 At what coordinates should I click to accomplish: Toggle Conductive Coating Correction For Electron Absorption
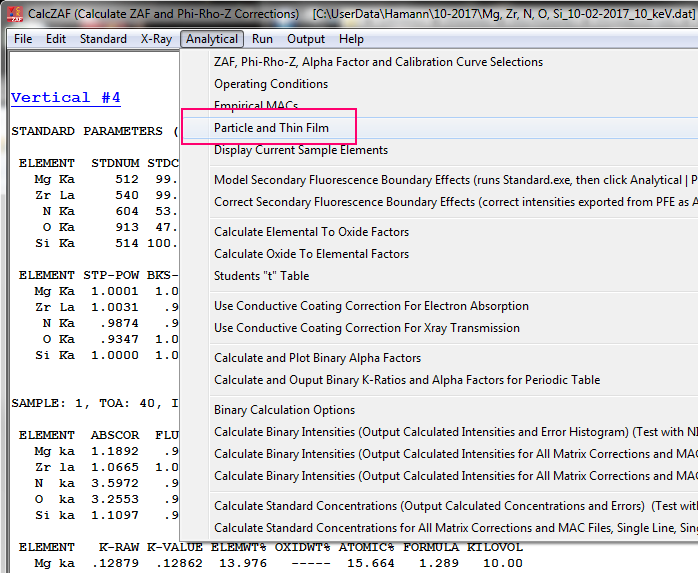click(x=371, y=306)
